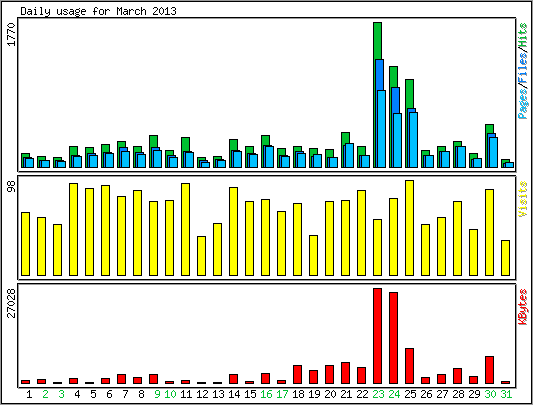Click the yellow Visits legend label
The height and width of the screenshot is (405, 533).
tap(523, 199)
